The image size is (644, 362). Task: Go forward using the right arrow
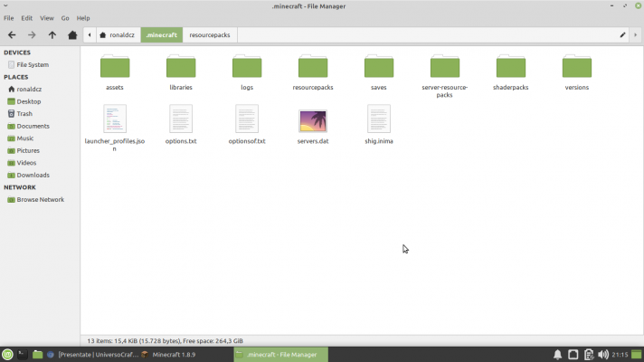click(x=32, y=35)
